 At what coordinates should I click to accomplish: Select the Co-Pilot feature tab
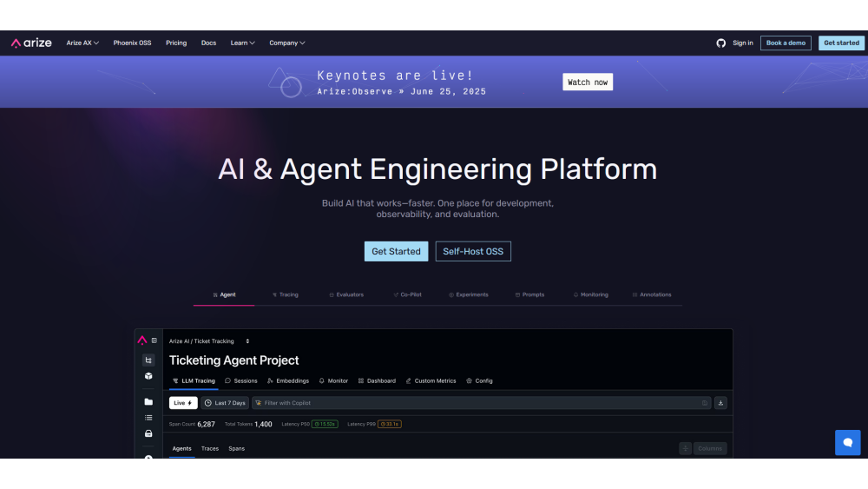coord(407,294)
